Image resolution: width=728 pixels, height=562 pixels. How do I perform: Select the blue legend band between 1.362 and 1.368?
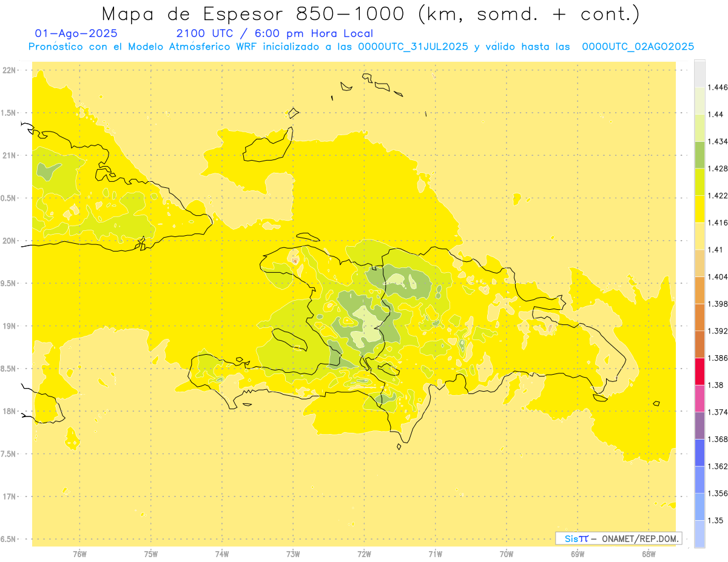point(699,453)
